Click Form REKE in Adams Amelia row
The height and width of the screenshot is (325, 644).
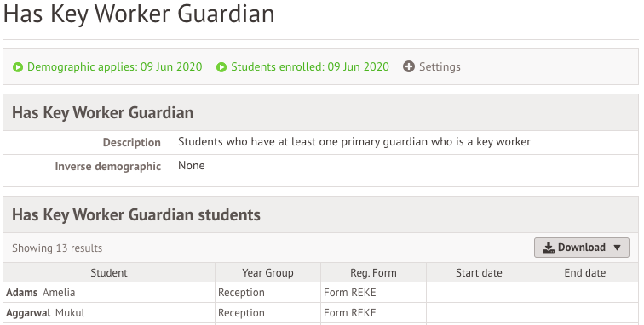tap(349, 293)
